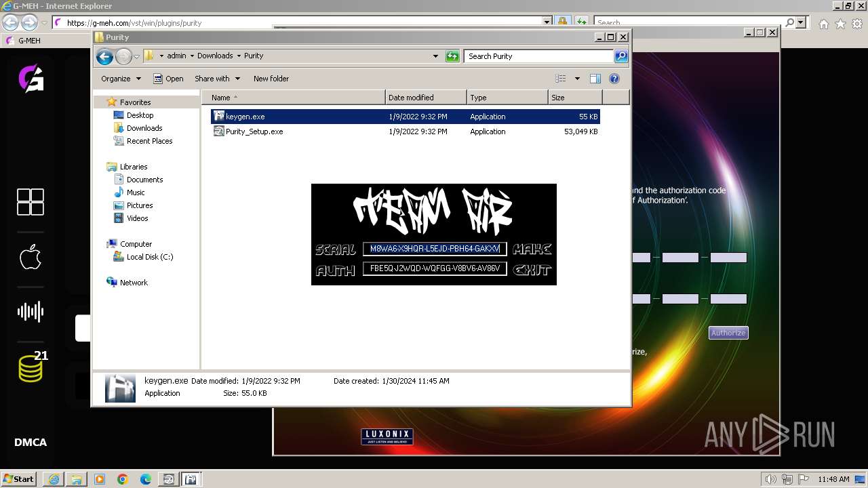Click the Downloads breadcrumb in address path
The width and height of the screenshot is (868, 488).
(x=215, y=56)
